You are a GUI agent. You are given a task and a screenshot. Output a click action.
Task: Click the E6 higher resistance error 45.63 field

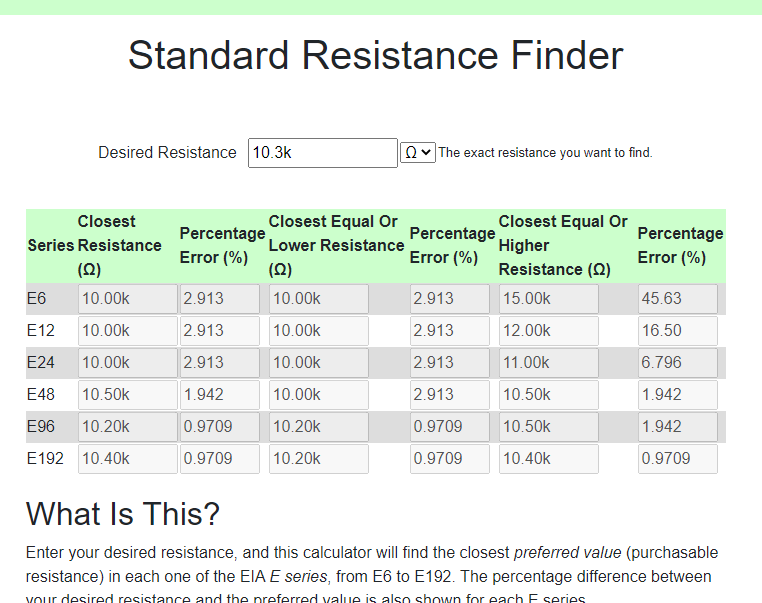tap(677, 299)
